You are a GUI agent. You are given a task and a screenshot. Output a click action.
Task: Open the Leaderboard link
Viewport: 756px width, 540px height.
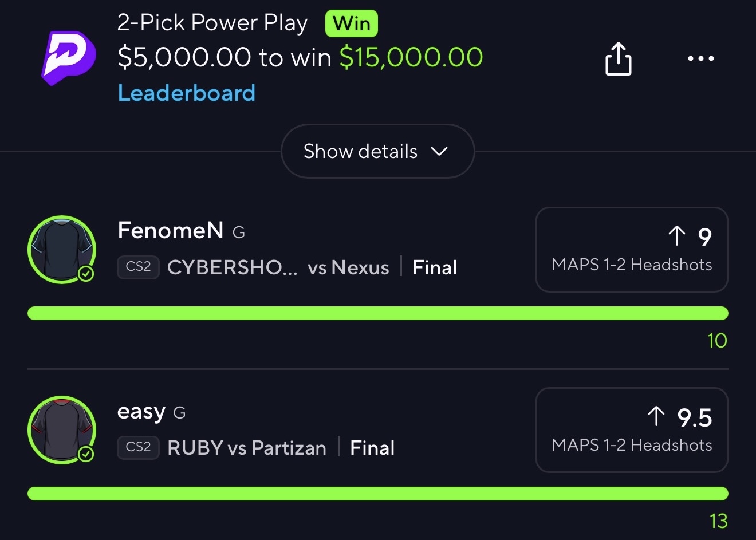[187, 93]
